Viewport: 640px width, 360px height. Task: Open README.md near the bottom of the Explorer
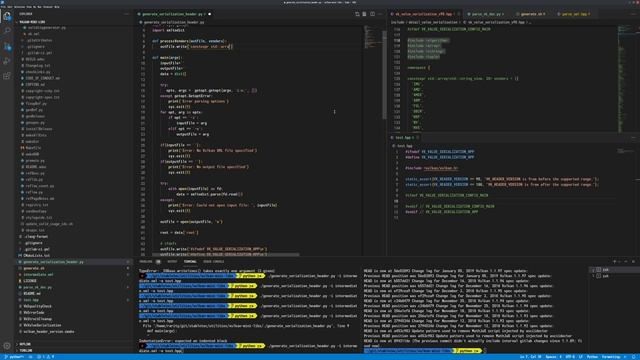(x=32, y=293)
